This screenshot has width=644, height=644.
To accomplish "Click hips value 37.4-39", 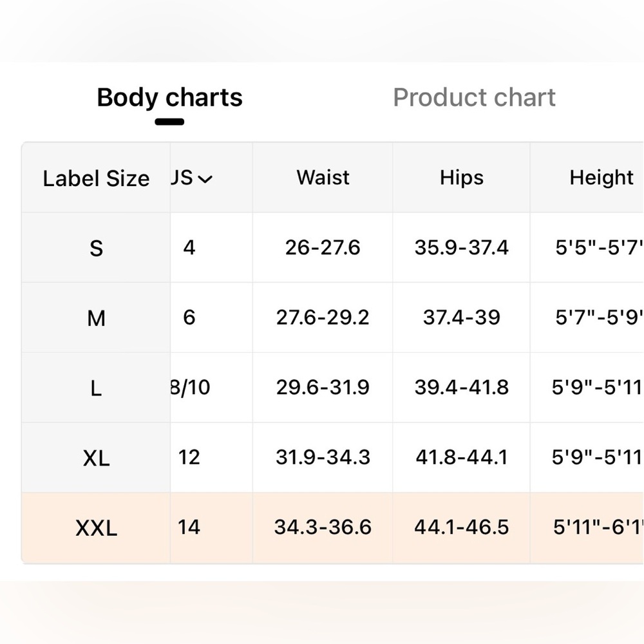I will pos(462,317).
